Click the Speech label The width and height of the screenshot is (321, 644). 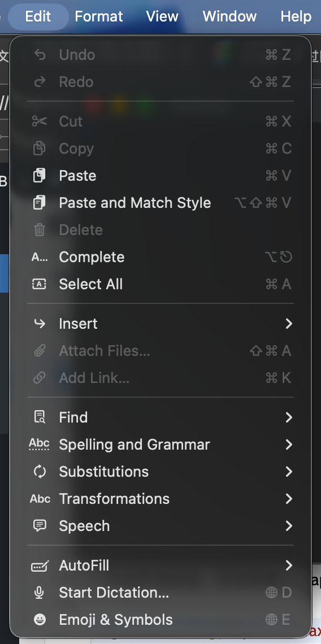click(x=84, y=526)
